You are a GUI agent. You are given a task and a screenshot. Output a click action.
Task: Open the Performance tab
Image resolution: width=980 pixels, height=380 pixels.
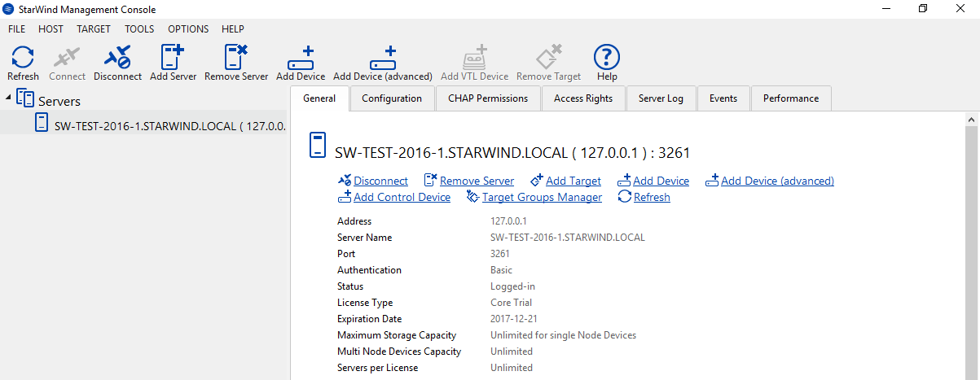click(791, 98)
